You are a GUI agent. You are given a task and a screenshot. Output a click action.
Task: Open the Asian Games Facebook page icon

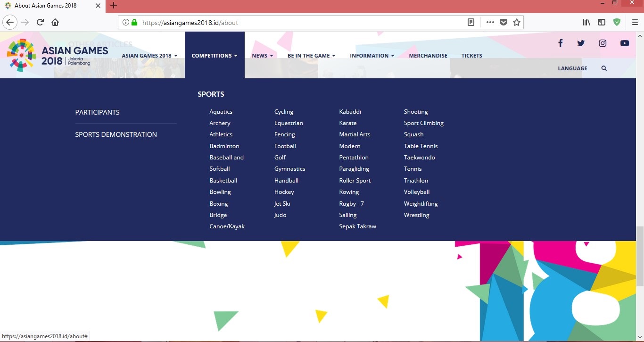point(560,43)
